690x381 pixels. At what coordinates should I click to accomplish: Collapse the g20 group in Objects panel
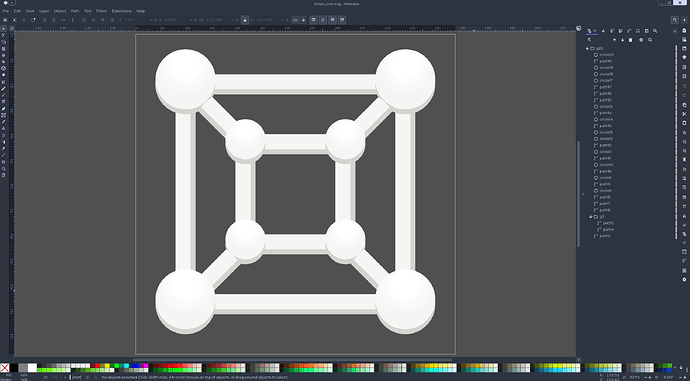[587, 48]
